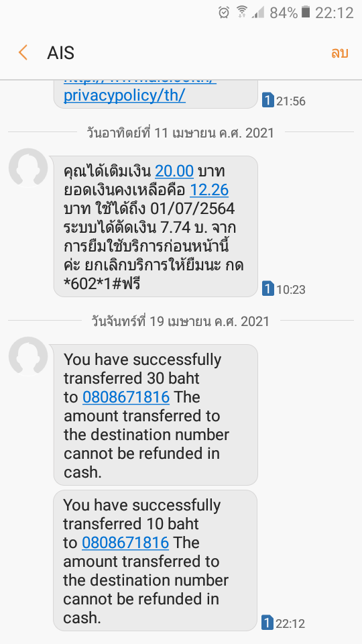The height and width of the screenshot is (644, 362).
Task: Select the 10 baht transfer message bubble
Action: pyautogui.click(x=155, y=560)
